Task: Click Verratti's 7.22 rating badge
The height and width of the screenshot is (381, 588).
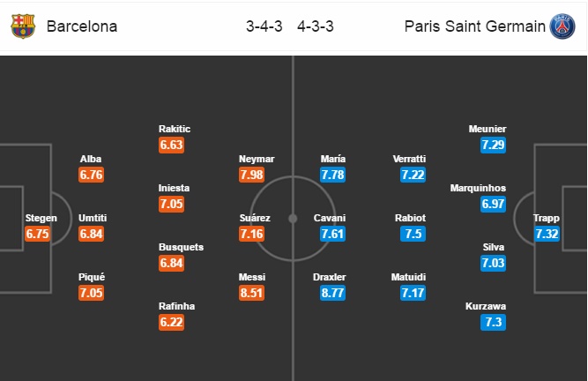Action: [413, 175]
